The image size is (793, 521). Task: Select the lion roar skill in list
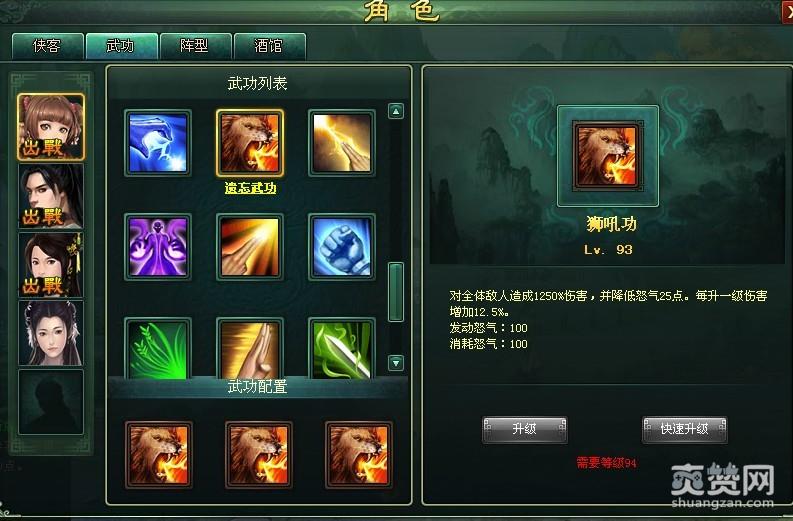tap(250, 143)
